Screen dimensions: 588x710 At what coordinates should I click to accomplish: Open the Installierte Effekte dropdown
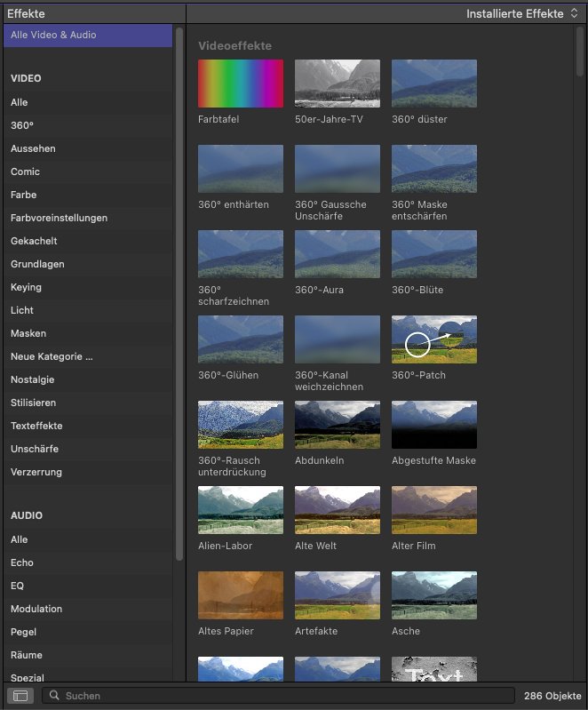coord(522,13)
